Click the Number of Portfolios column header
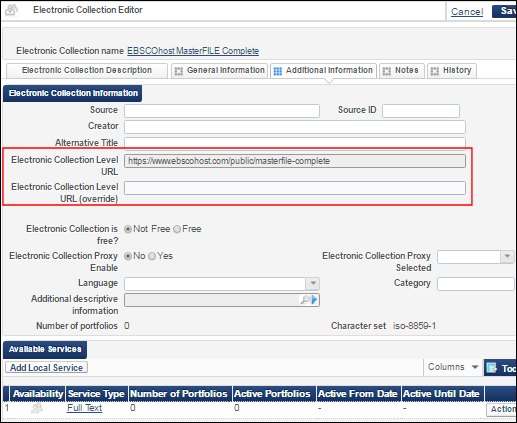This screenshot has width=517, height=423. 179,394
